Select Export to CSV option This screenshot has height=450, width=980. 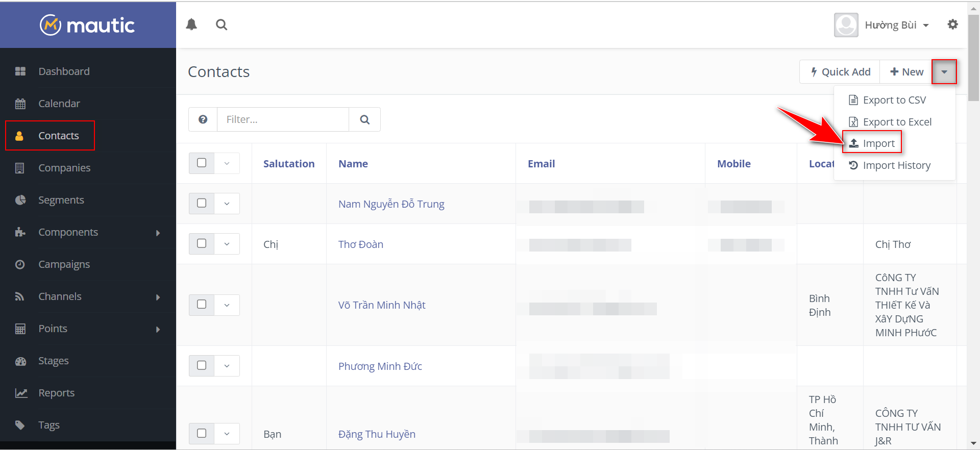(894, 100)
